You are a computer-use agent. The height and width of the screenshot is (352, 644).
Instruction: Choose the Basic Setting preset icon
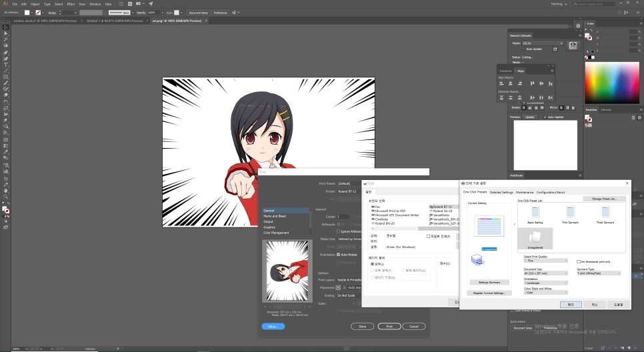pos(535,213)
